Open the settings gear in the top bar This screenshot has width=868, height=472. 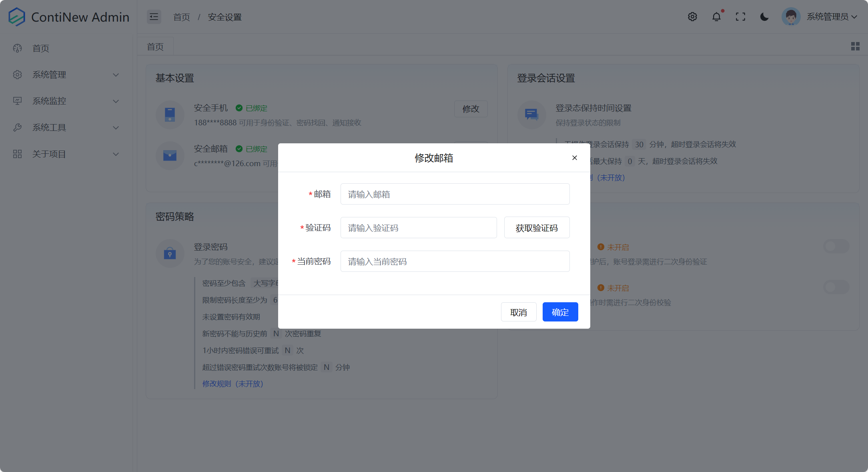[x=692, y=16]
